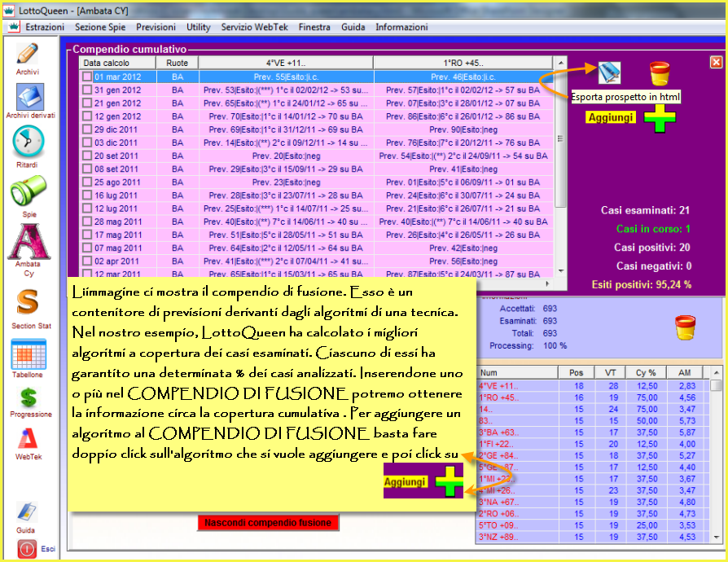728x562 pixels.
Task: Click the green plus next to Aggiungi at top
Action: (x=660, y=117)
